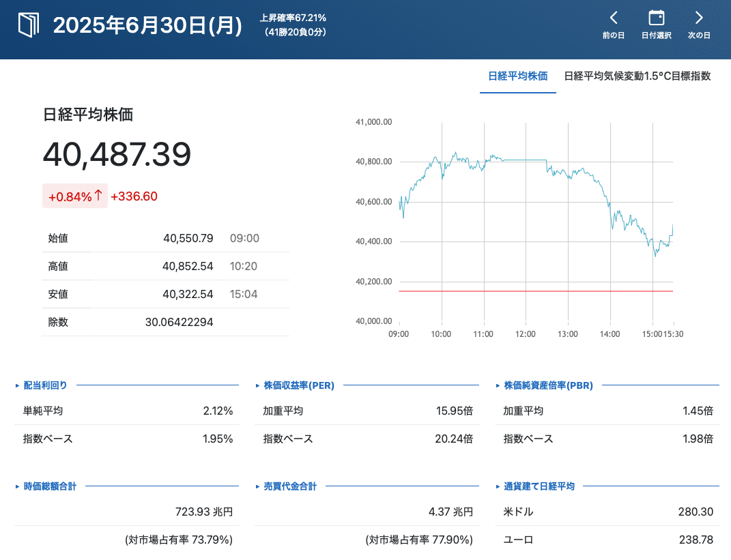Viewport: 731px width, 560px height.
Task: Click the 2025年6月30日(月) date heading
Action: click(147, 26)
